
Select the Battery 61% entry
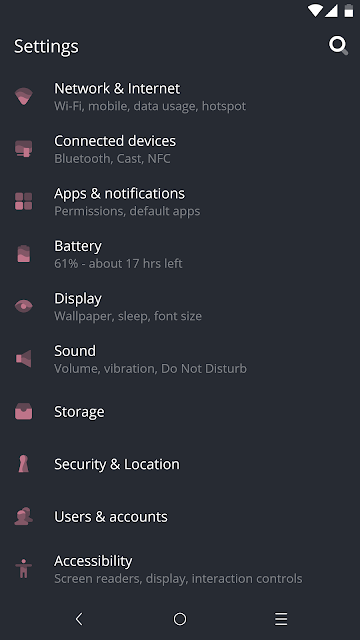tap(180, 254)
